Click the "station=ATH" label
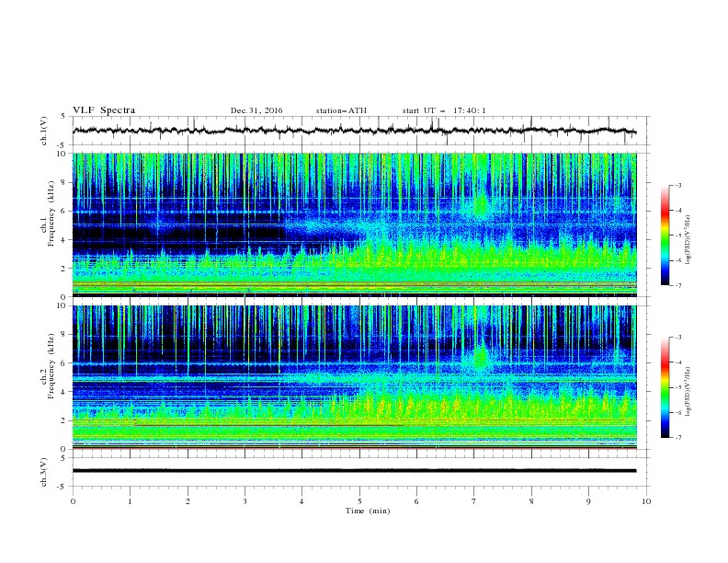728x563 pixels. [x=341, y=110]
